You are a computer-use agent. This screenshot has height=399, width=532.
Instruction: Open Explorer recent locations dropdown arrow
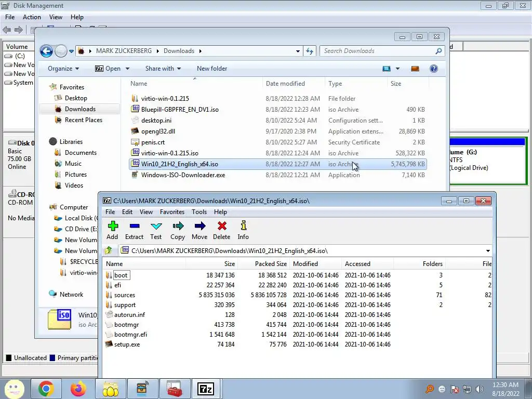tap(71, 51)
